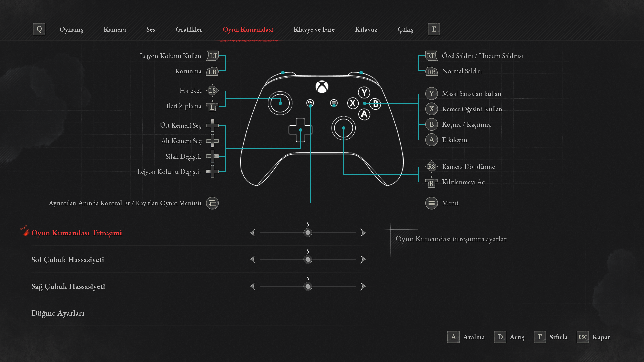Select the Sağ Çubuk Hassasiyeti row label

[68, 287]
